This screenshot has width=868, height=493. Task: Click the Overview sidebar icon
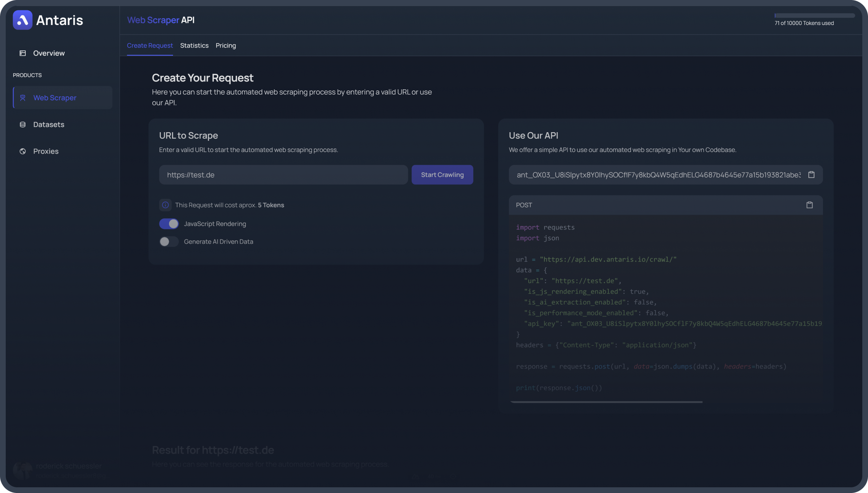(x=21, y=53)
